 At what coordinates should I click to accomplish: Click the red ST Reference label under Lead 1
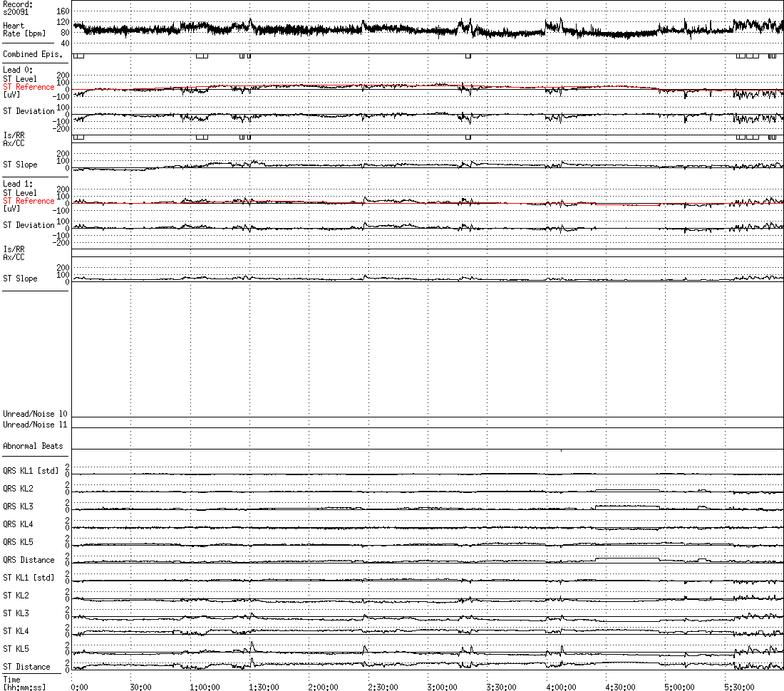[29, 201]
